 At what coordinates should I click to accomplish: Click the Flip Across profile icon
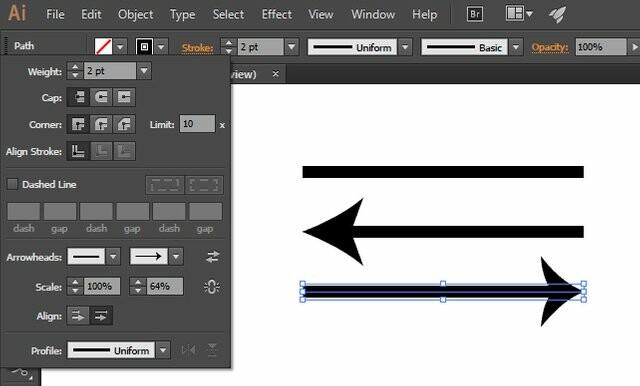[x=212, y=350]
